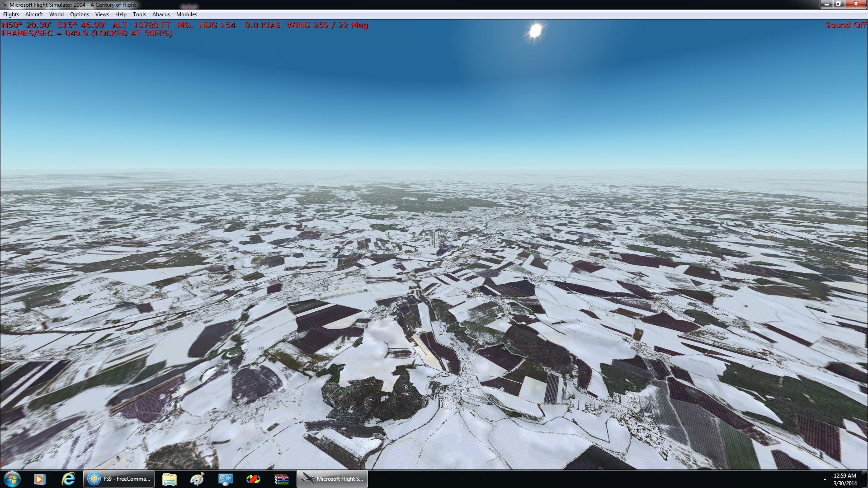Open the Views menu
868x488 pixels.
click(102, 14)
